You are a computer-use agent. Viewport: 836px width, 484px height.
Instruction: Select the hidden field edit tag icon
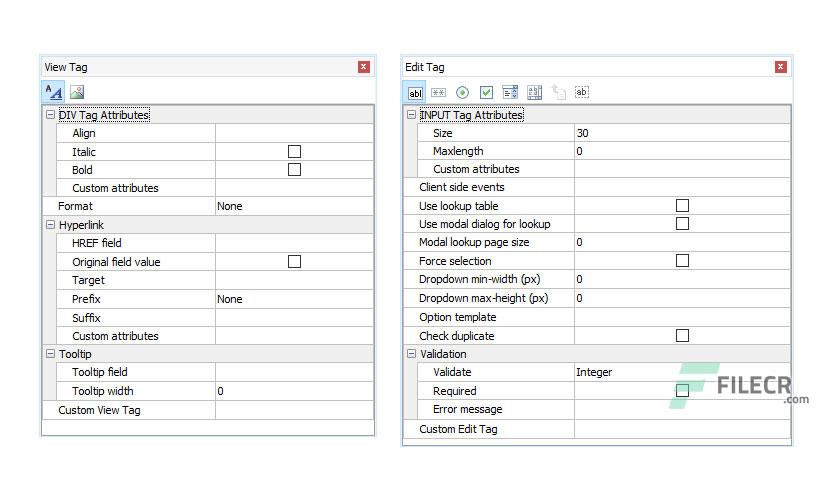[582, 92]
